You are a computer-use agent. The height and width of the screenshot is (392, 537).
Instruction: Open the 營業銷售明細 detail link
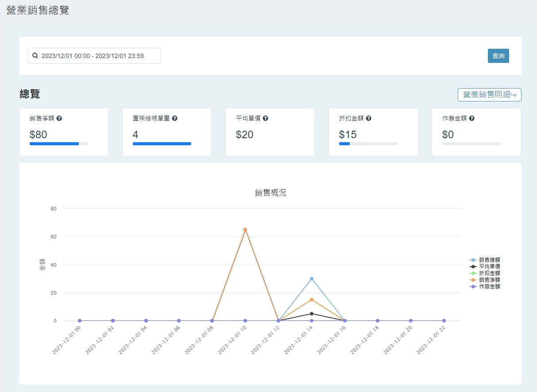coord(489,95)
